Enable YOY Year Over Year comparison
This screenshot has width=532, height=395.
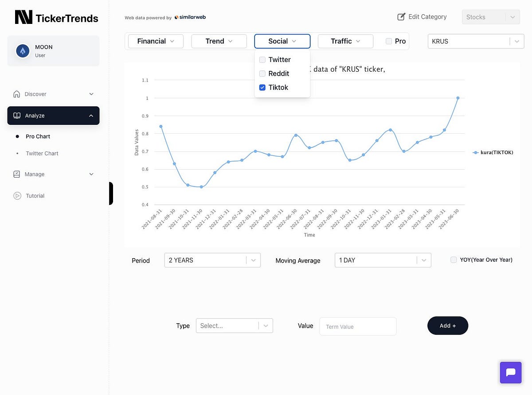(x=454, y=259)
